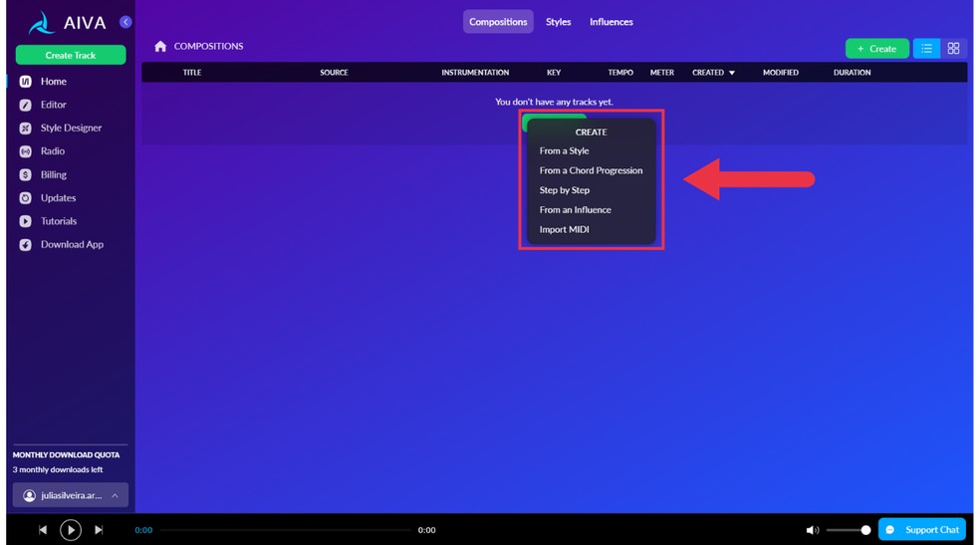Image resolution: width=980 pixels, height=545 pixels.
Task: Click the METER column header
Action: (x=662, y=73)
